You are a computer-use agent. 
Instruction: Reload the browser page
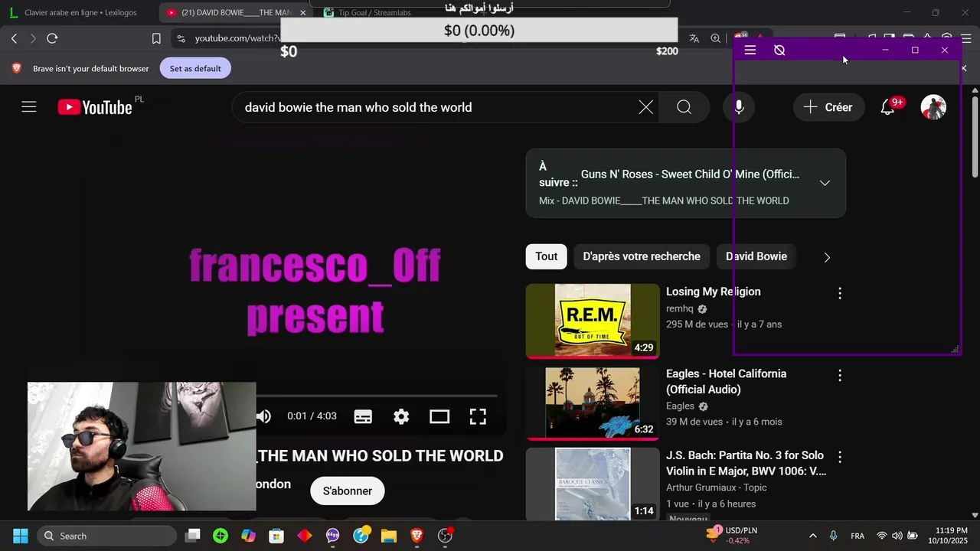(52, 38)
